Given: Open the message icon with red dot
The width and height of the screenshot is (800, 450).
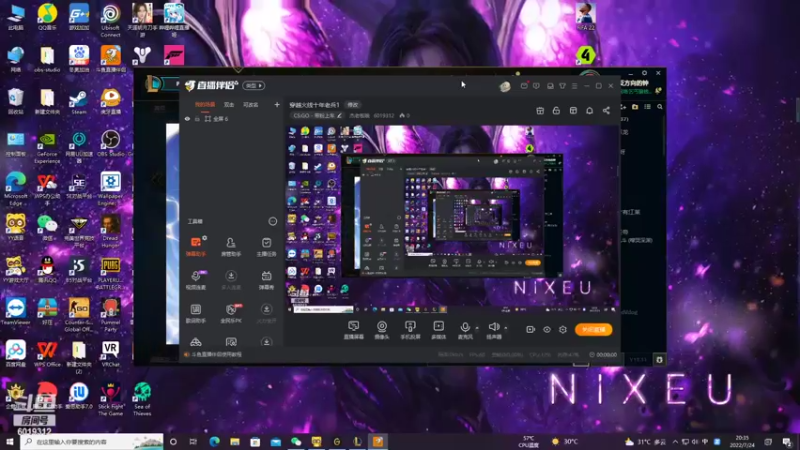Looking at the screenshot, I should click(x=524, y=86).
